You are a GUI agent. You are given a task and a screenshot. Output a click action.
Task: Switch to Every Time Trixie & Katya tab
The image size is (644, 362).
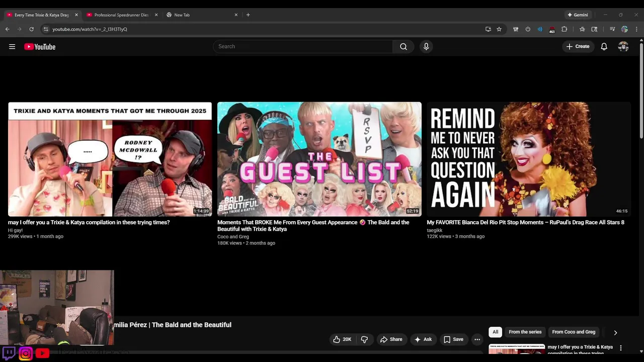[42, 15]
